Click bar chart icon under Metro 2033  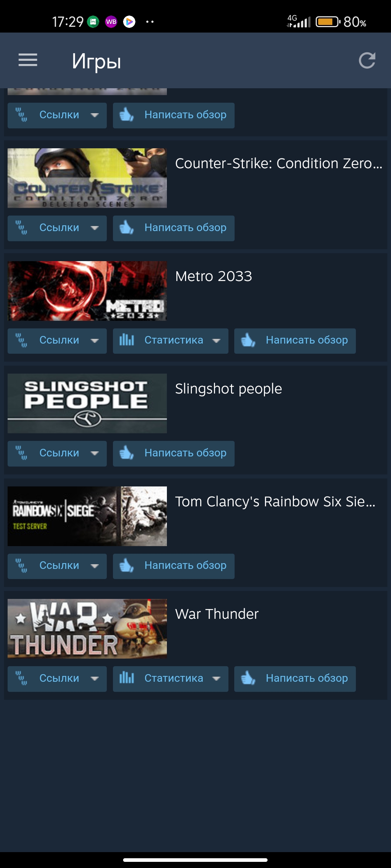(127, 340)
